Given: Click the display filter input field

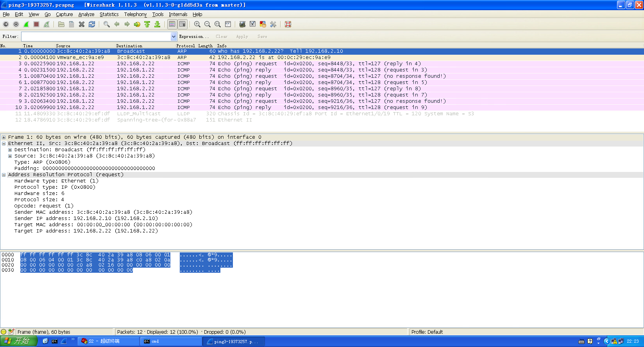Looking at the screenshot, I should (96, 36).
